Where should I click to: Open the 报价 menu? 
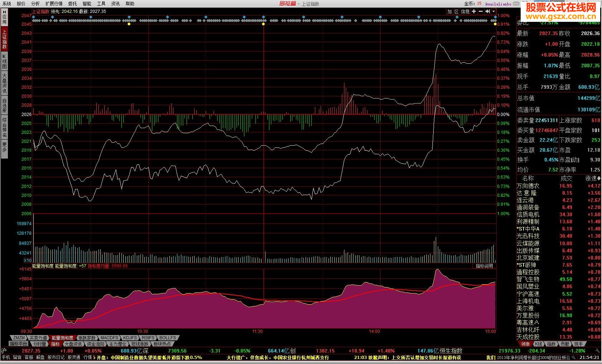coord(21,4)
